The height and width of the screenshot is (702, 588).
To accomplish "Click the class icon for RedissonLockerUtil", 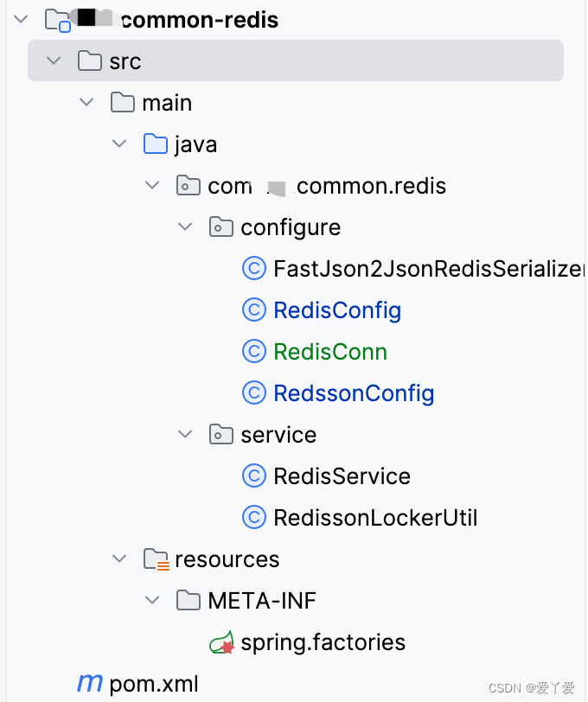I will pyautogui.click(x=253, y=517).
